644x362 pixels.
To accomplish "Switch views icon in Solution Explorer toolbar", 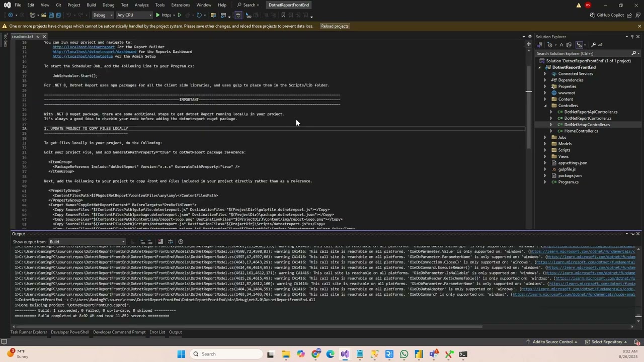I will click(540, 45).
